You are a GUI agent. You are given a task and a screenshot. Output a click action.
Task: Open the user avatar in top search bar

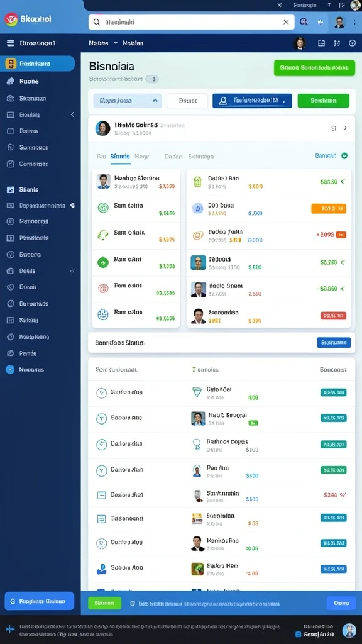click(339, 22)
